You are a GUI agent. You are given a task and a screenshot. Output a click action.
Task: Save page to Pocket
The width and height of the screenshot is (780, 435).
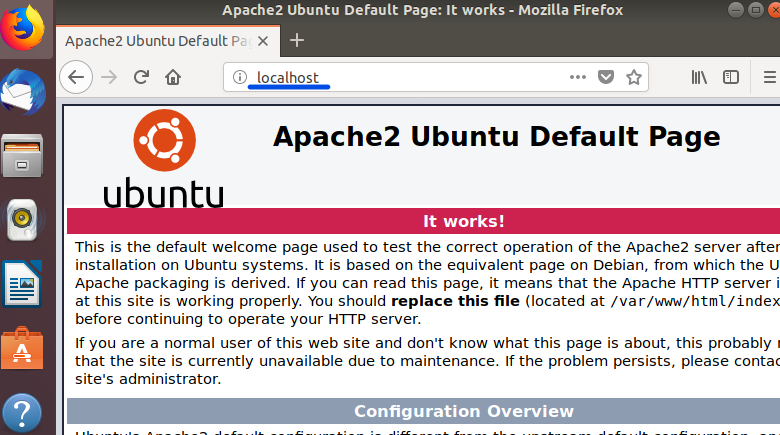[x=605, y=77]
